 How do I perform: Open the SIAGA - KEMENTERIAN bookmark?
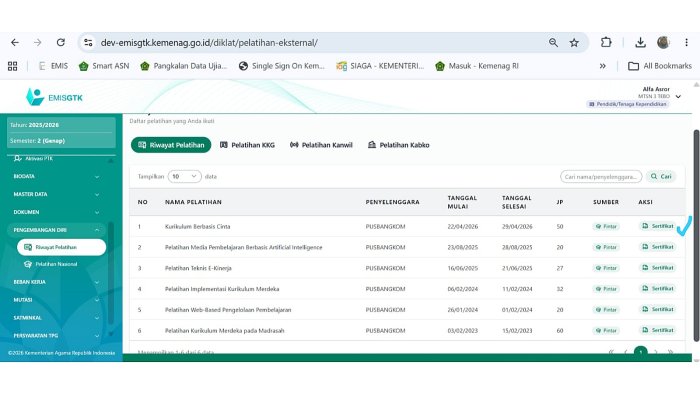point(380,66)
